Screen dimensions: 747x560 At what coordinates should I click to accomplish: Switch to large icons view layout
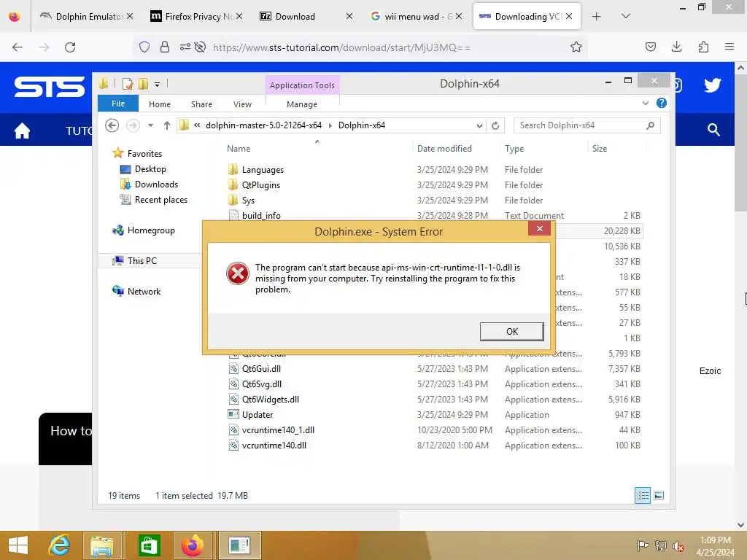[659, 495]
